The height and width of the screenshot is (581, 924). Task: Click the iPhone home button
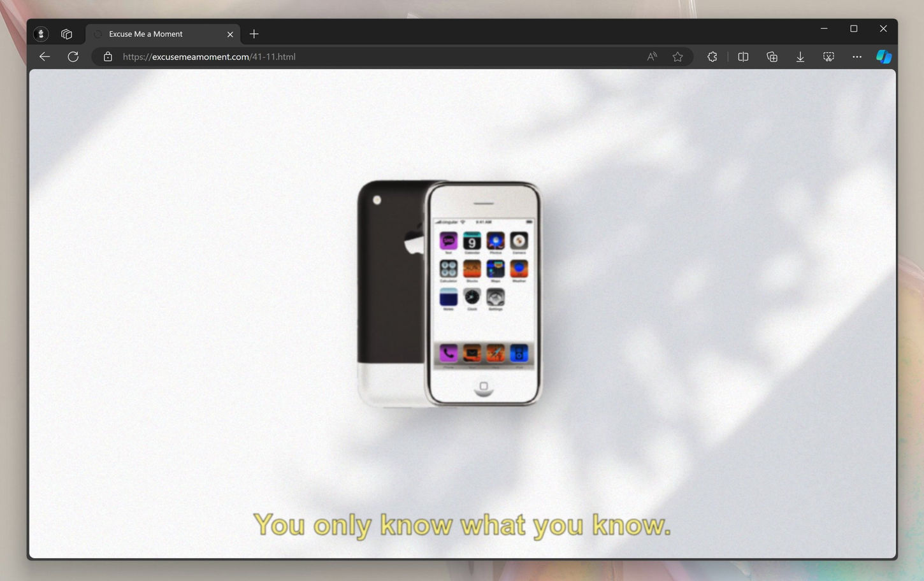484,387
